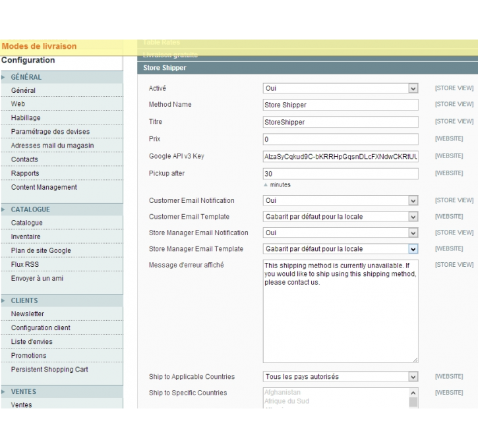Collapse the VENTES sidebar section
The height and width of the screenshot is (448, 478).
pyautogui.click(x=62, y=391)
